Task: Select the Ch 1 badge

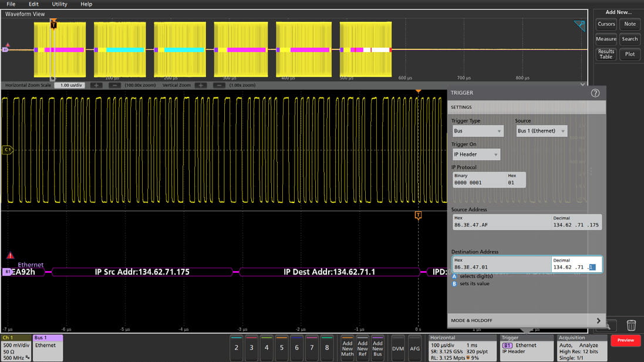Action: 16,348
